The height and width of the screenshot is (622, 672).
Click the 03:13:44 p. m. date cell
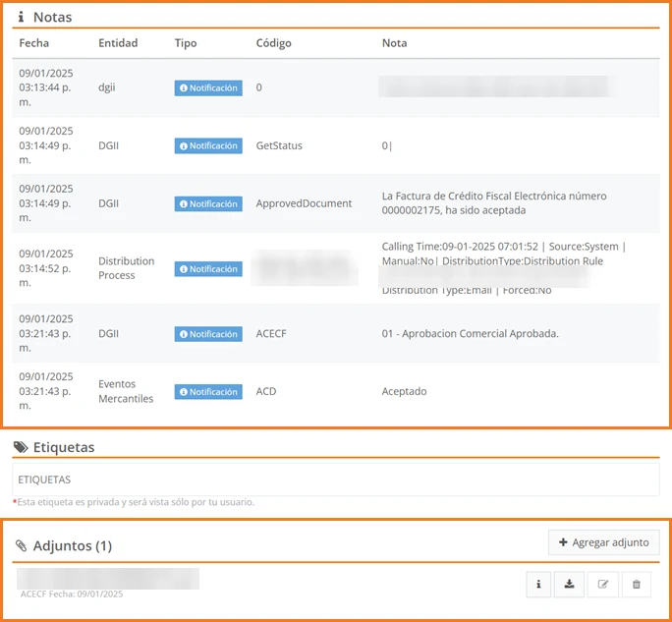46,87
